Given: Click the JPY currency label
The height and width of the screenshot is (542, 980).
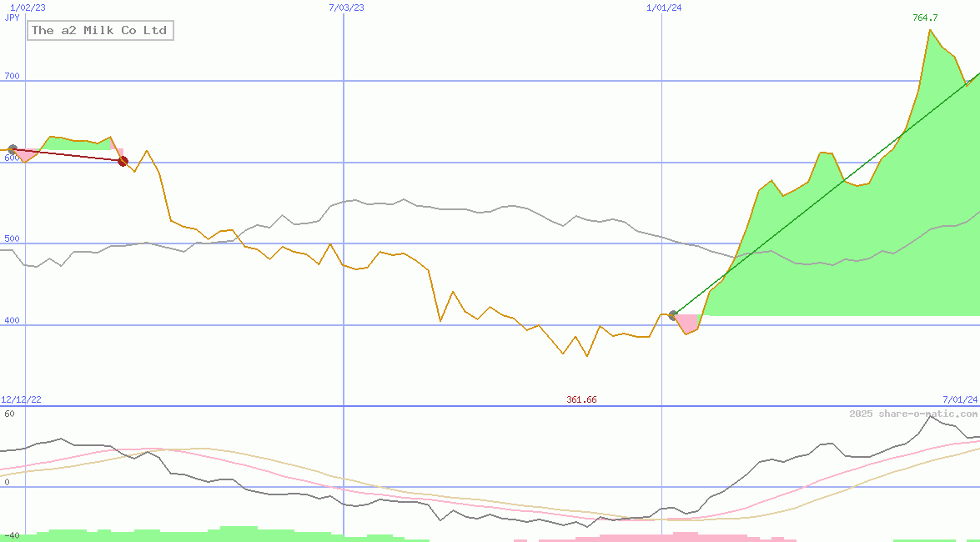Looking at the screenshot, I should pyautogui.click(x=12, y=18).
